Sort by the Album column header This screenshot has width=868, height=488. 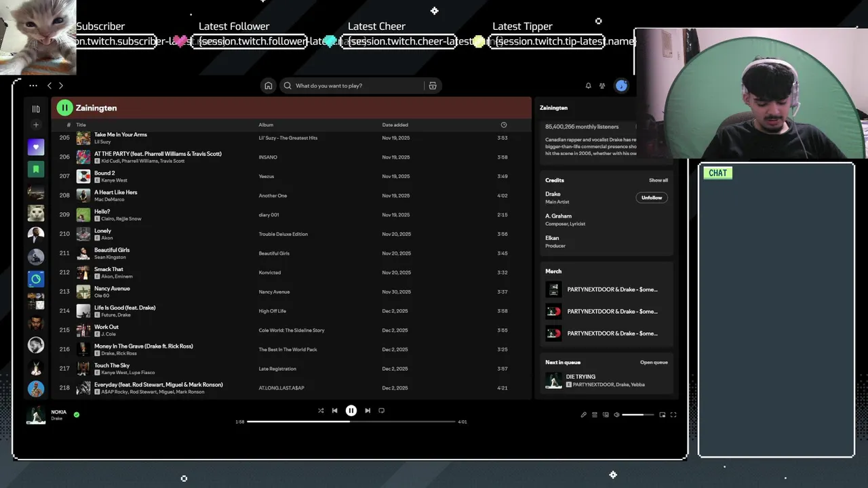(266, 125)
